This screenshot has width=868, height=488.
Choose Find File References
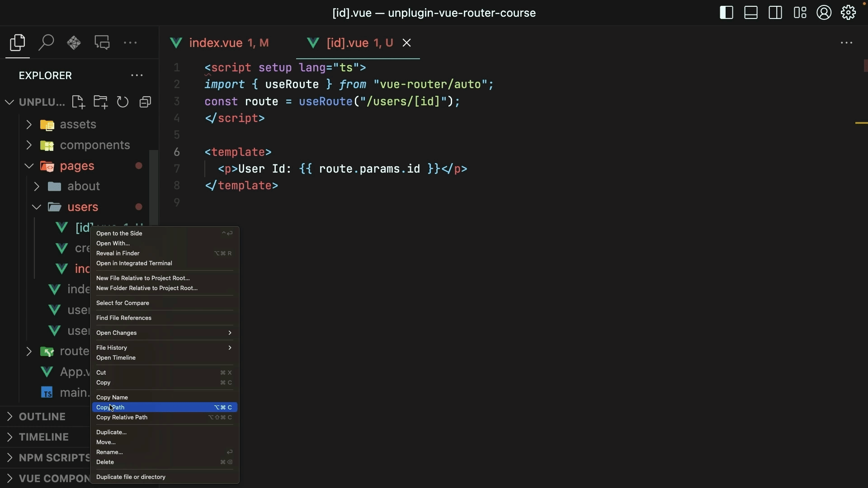[165, 318]
